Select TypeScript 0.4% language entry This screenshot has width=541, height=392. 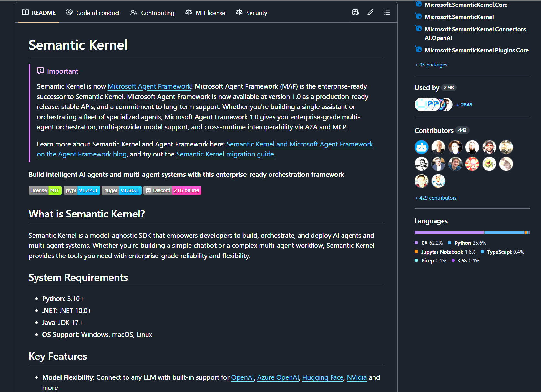[x=502, y=252]
